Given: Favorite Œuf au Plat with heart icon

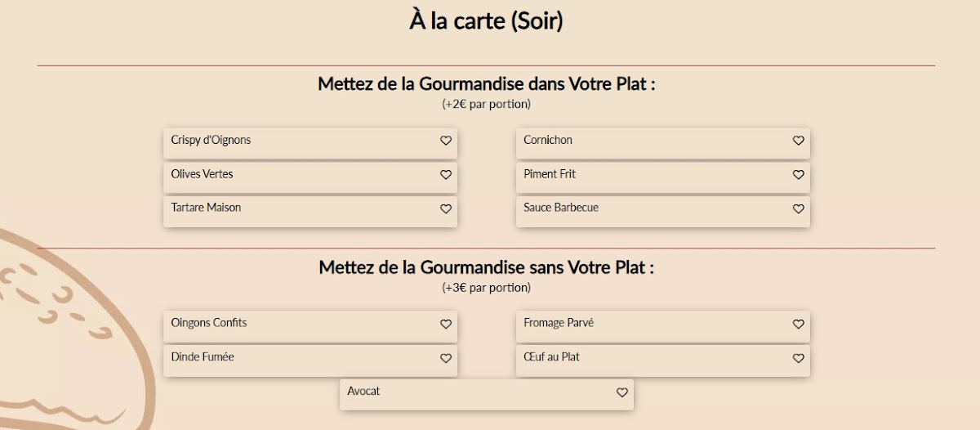Looking at the screenshot, I should pyautogui.click(x=799, y=358).
